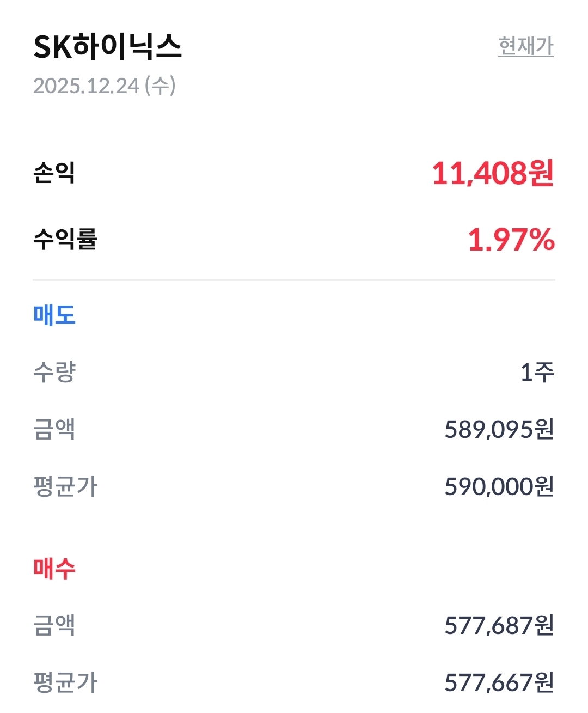Click the 평균가 label under 매도
Viewport: 588px width, 713px height.
point(65,486)
